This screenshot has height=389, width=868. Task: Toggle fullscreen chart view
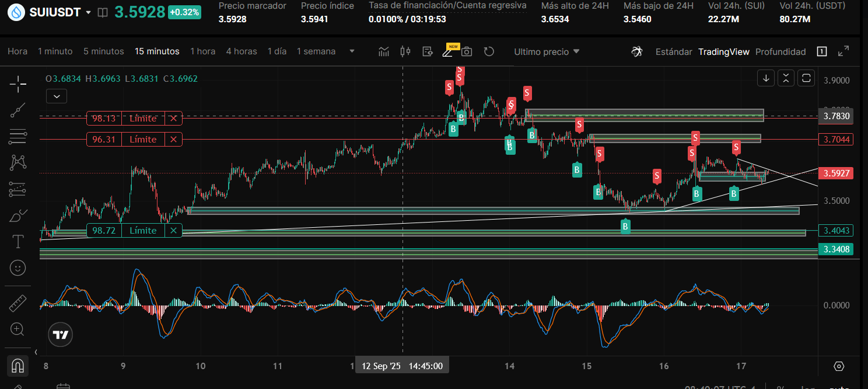click(843, 51)
